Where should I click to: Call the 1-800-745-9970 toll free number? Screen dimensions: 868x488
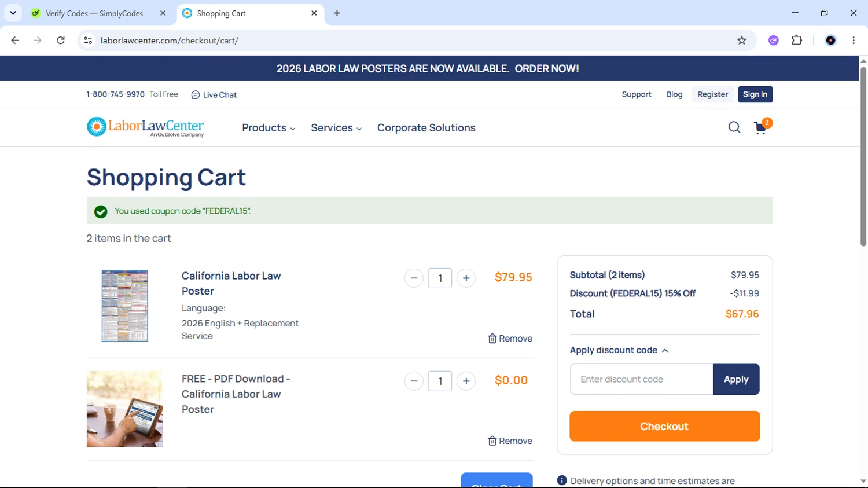[x=115, y=94]
